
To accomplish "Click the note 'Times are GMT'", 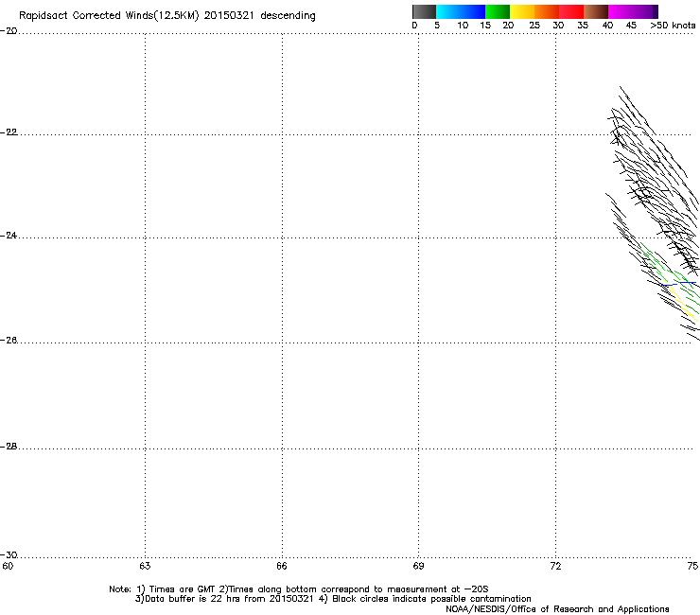I will pos(183,589).
